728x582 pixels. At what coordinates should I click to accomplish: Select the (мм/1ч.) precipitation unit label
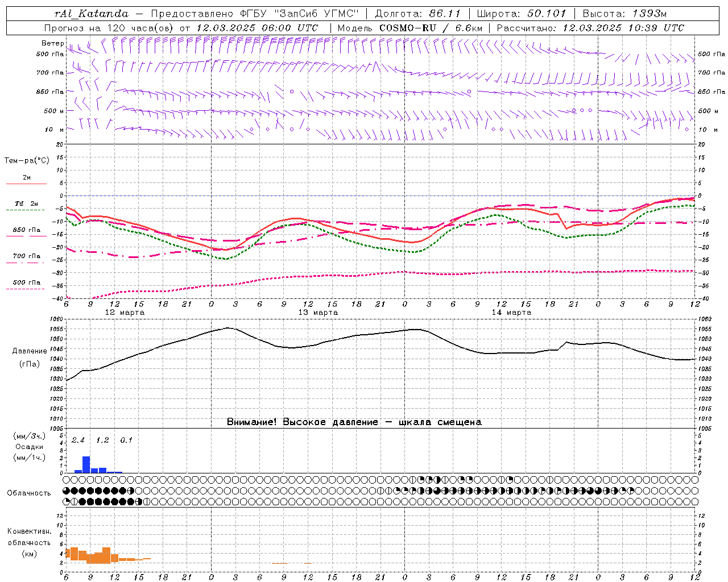[x=30, y=458]
